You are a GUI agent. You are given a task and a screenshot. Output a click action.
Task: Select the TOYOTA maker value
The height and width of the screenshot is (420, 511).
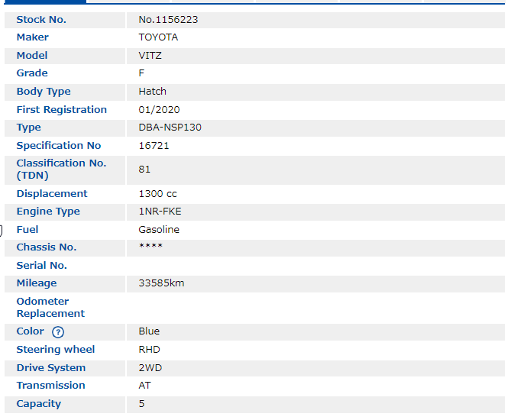click(x=158, y=37)
